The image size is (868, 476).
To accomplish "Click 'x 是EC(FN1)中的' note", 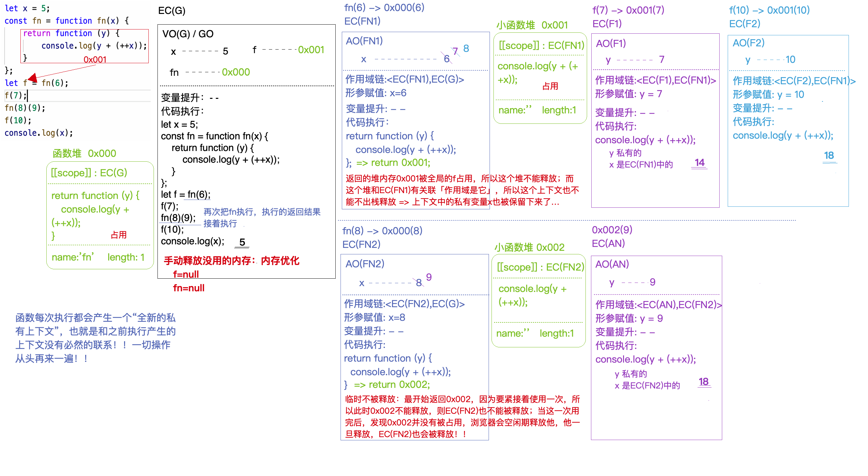I will (641, 165).
